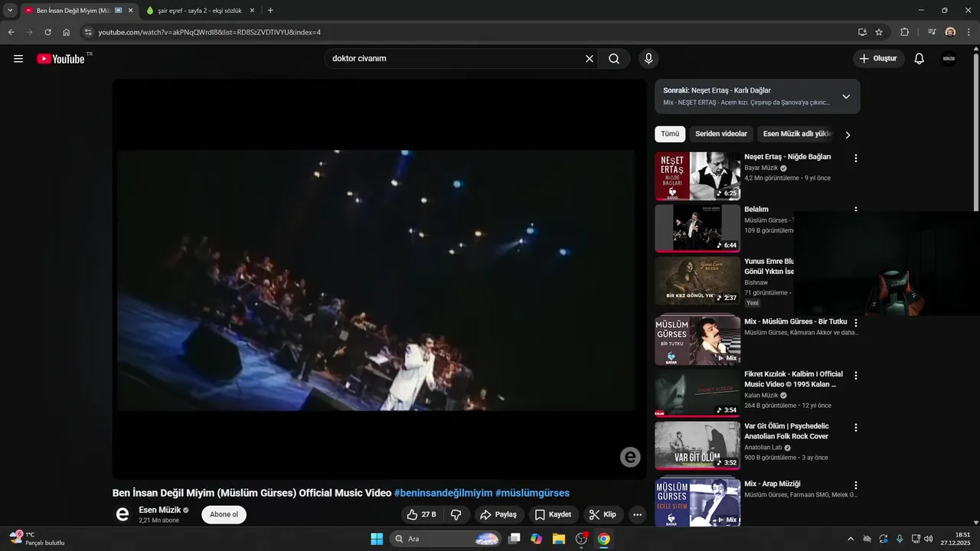The height and width of the screenshot is (551, 980).
Task: Open options menu for Mix - Arap Müziği
Action: 856,485
